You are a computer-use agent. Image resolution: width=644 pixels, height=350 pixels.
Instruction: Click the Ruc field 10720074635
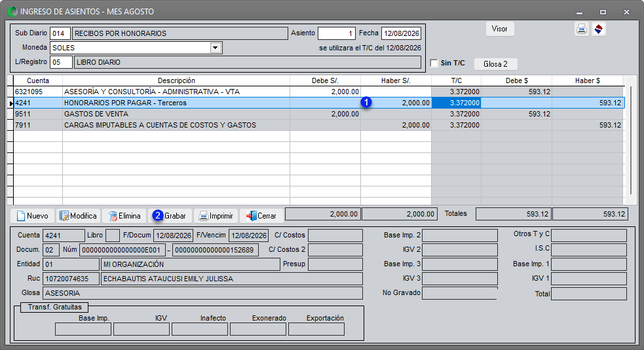point(71,279)
